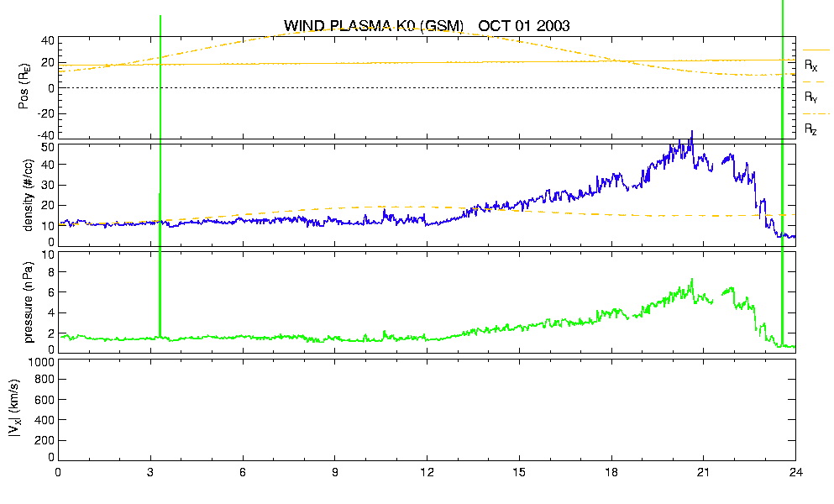
Task: Click x-axis tick label 15
Action: click(x=519, y=472)
